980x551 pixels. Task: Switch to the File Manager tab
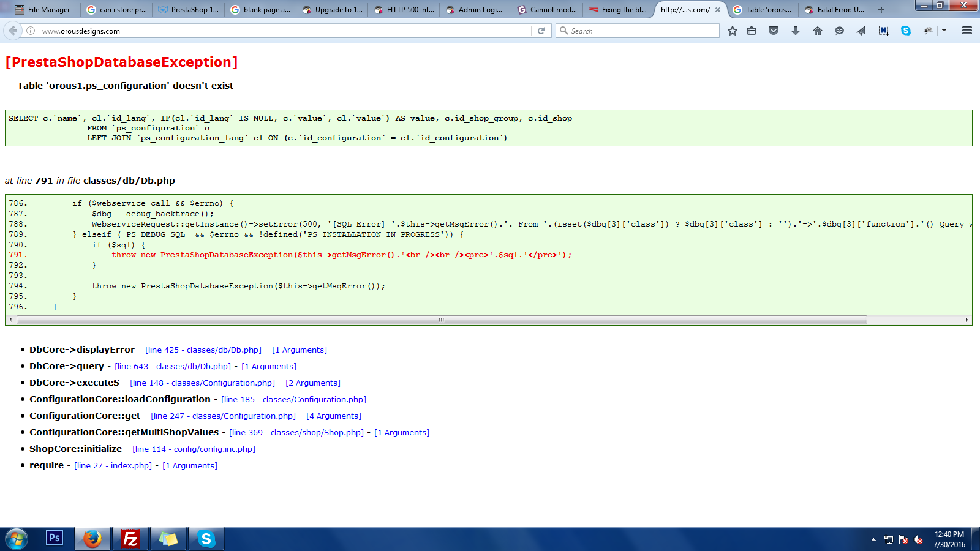(x=43, y=10)
